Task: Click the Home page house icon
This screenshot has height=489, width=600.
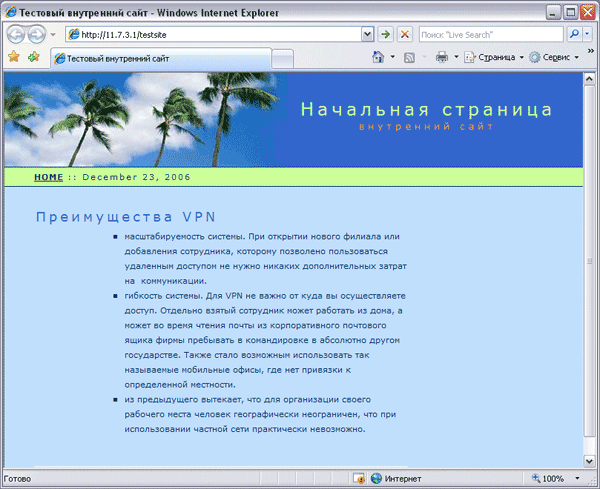Action: click(x=378, y=57)
